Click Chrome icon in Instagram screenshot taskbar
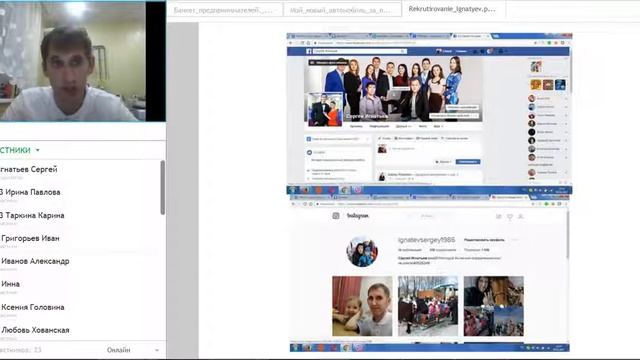Viewport: 640px width, 360px height. pos(345,348)
